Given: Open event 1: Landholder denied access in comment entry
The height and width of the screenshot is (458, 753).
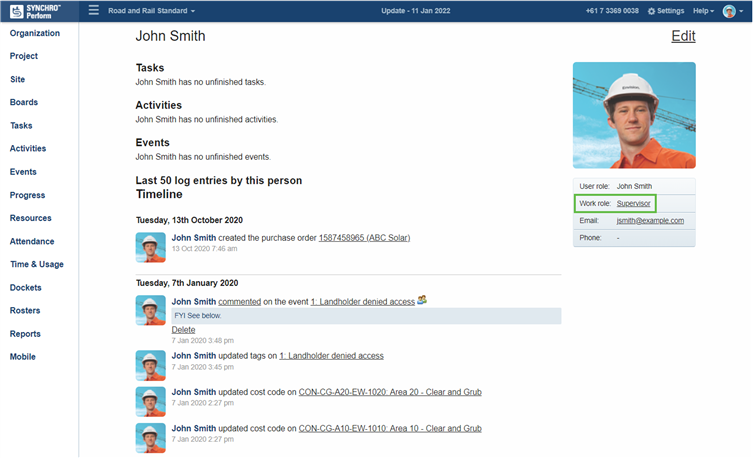Looking at the screenshot, I should click(x=363, y=301).
